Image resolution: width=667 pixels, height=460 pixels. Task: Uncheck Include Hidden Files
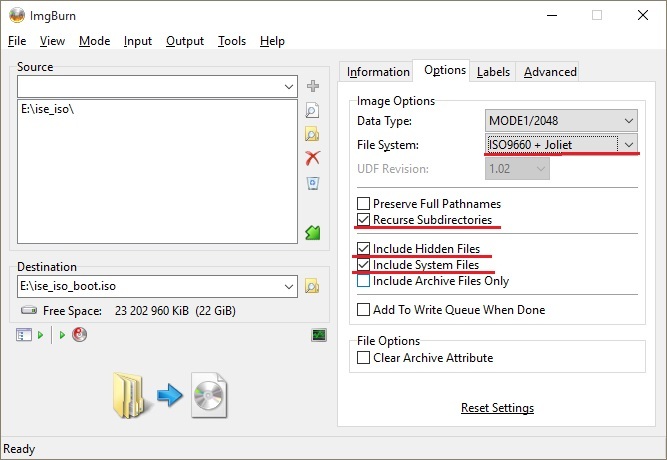pyautogui.click(x=363, y=249)
